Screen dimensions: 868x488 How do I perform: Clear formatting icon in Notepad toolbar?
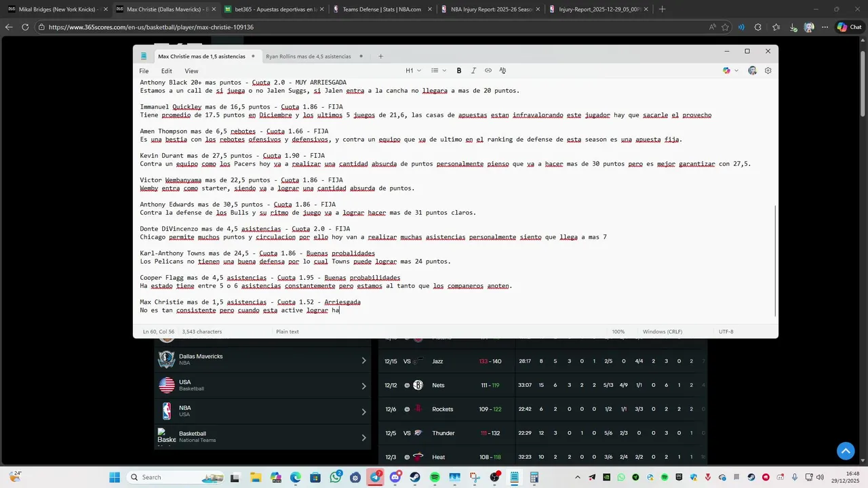tap(502, 70)
